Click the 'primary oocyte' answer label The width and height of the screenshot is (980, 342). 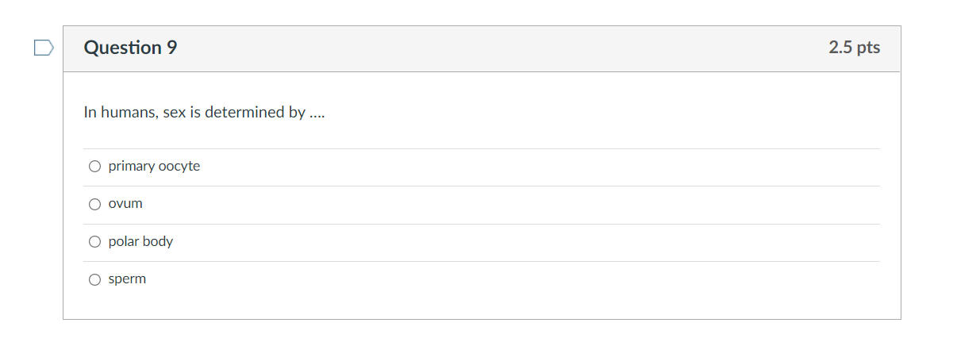[154, 167]
